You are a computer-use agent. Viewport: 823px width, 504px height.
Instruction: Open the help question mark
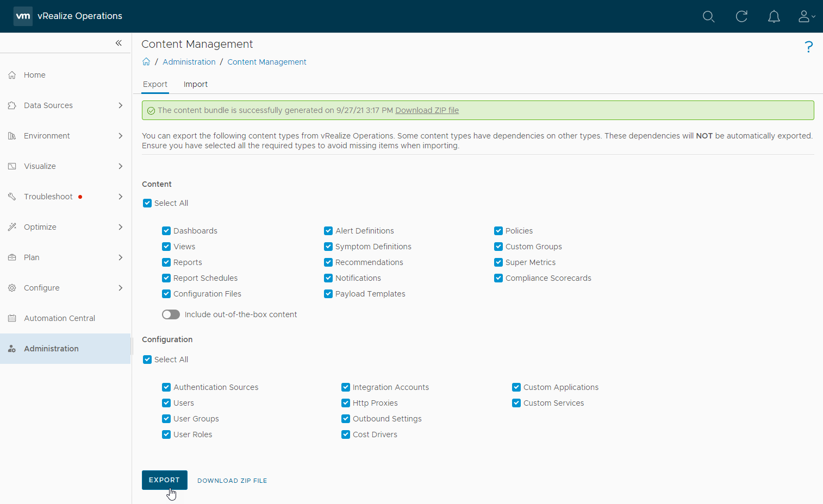tap(809, 47)
